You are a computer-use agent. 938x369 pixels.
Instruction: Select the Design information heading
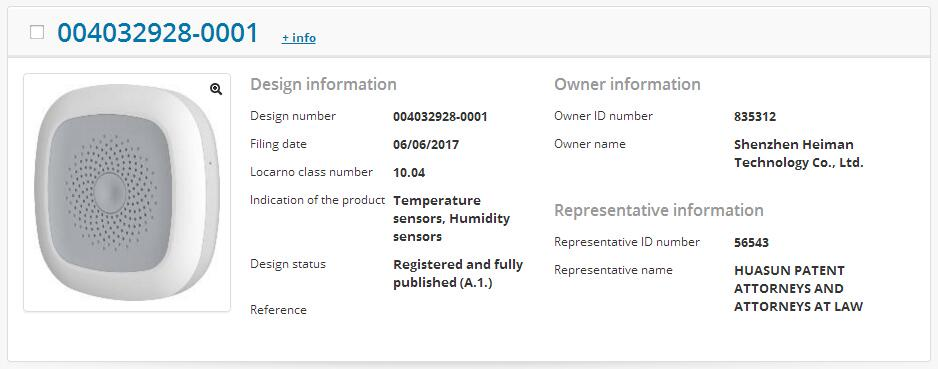(323, 84)
